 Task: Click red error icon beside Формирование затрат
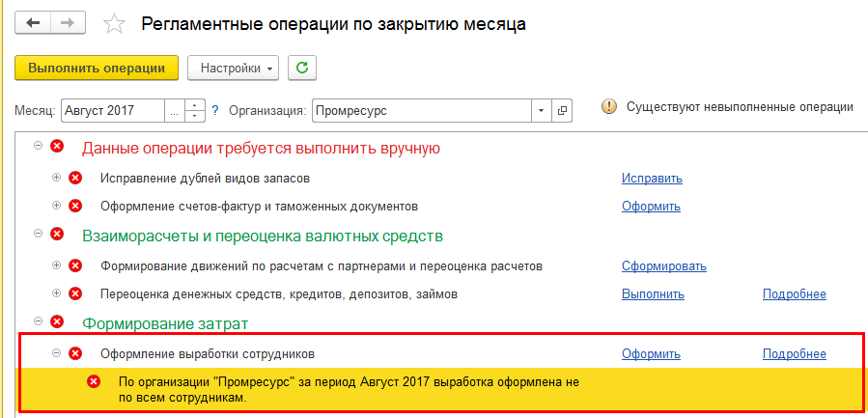tap(57, 322)
